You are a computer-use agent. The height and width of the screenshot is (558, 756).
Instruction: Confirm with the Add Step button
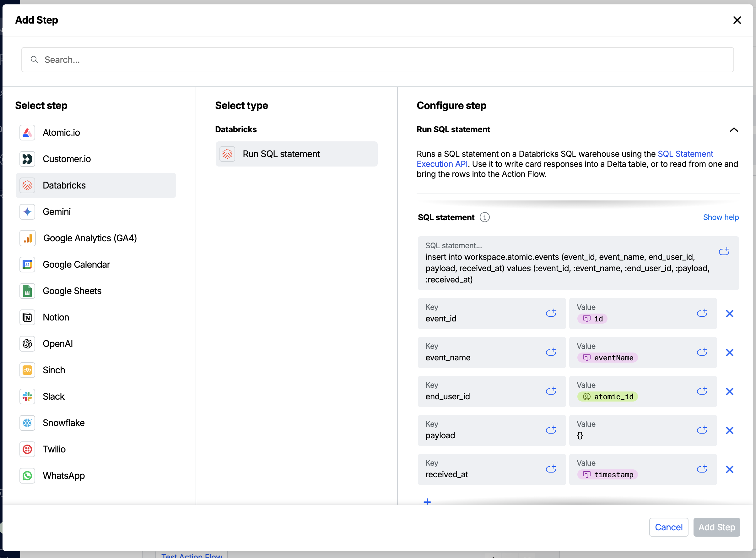point(716,527)
